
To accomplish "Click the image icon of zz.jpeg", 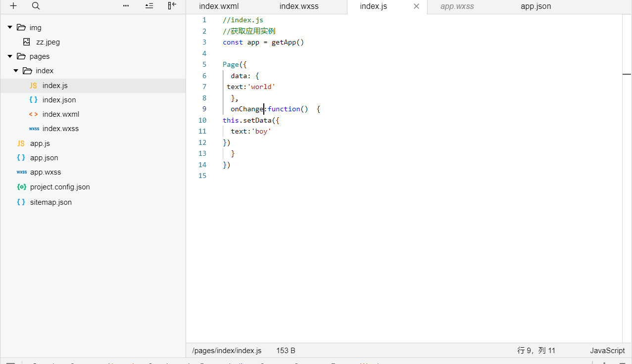I will coord(27,42).
